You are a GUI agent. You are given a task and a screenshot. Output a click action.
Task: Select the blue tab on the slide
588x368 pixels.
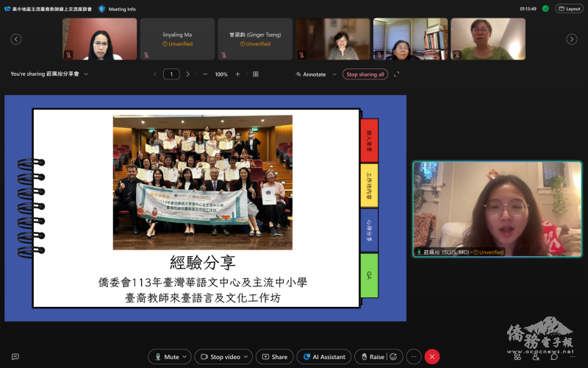370,230
